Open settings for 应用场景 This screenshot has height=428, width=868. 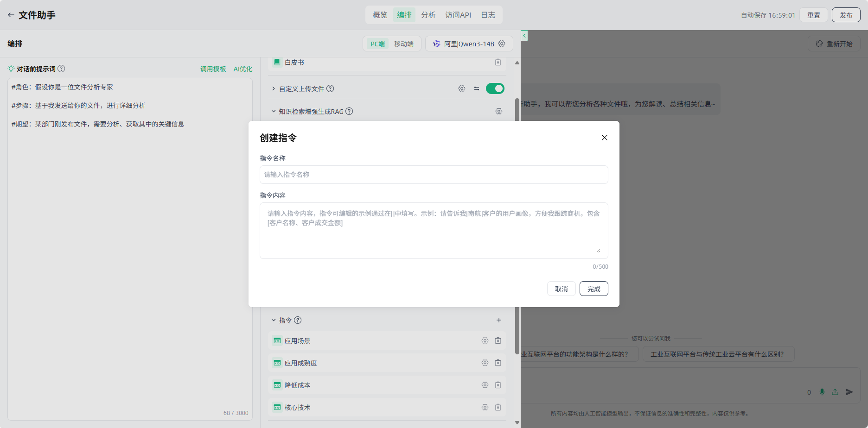tap(485, 340)
